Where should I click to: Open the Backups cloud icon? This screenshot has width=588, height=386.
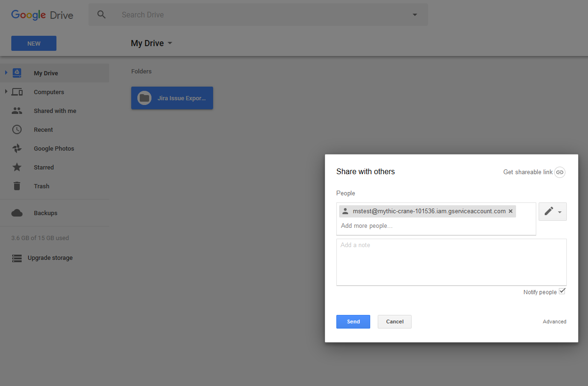[17, 213]
